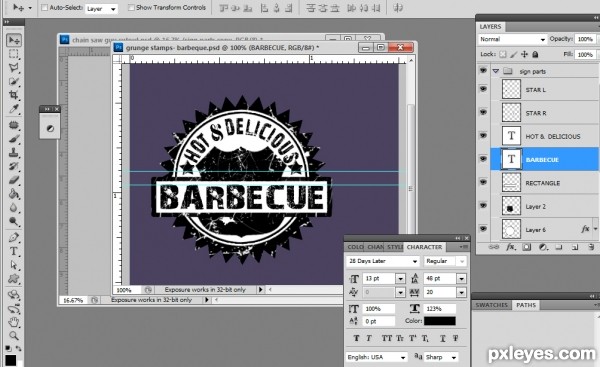Switch to the Styles tab
Viewport: 600px width, 367px height.
395,247
